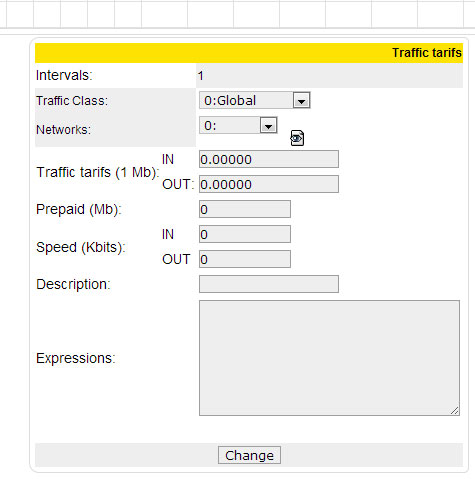Viewport: 475px width, 479px height.
Task: Place cursor in the Expressions text area
Action: click(329, 358)
